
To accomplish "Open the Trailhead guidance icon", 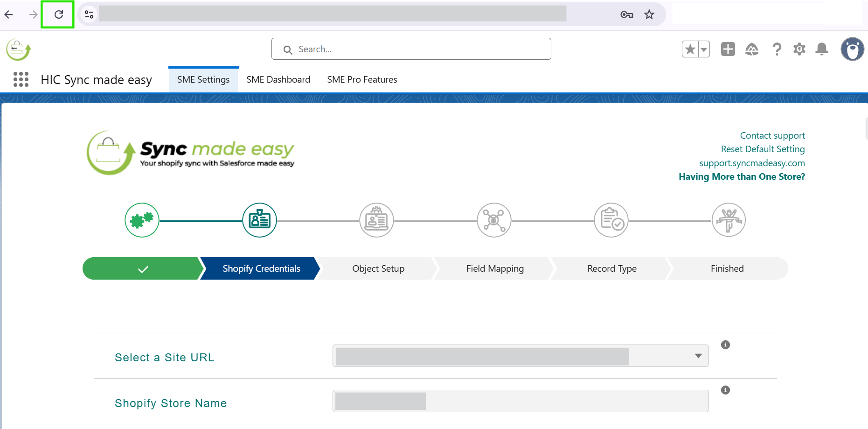I will tap(752, 49).
